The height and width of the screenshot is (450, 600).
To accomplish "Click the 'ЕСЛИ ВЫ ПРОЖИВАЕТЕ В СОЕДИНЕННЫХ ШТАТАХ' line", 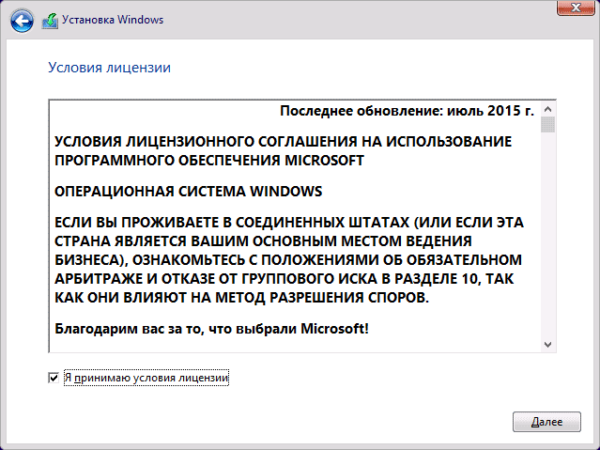I will [x=289, y=222].
